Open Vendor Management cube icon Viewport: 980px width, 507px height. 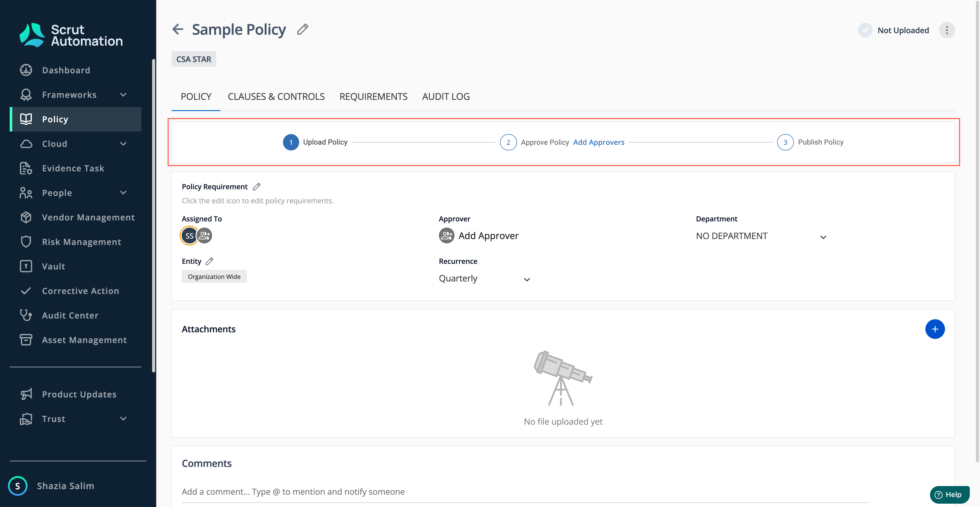click(x=26, y=217)
